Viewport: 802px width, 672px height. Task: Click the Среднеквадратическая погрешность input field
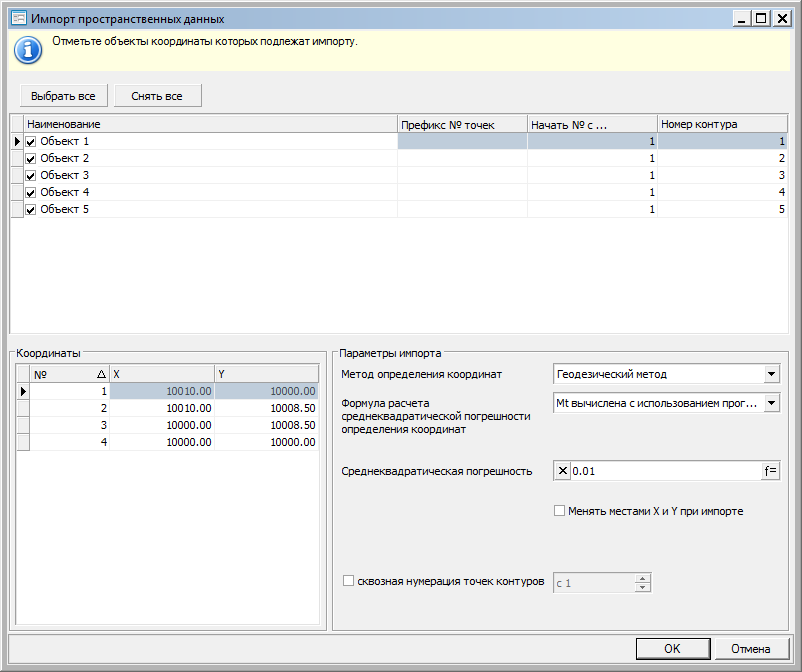tap(664, 471)
